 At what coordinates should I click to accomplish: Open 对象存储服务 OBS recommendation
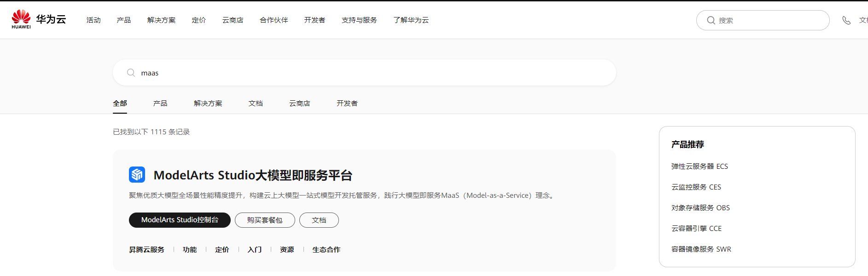[700, 207]
